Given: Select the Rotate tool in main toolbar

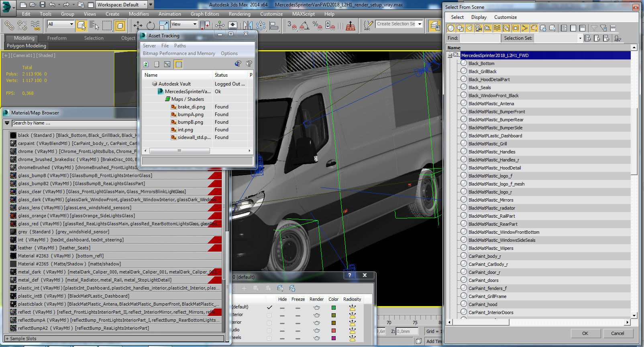Looking at the screenshot, I should pyautogui.click(x=151, y=25).
